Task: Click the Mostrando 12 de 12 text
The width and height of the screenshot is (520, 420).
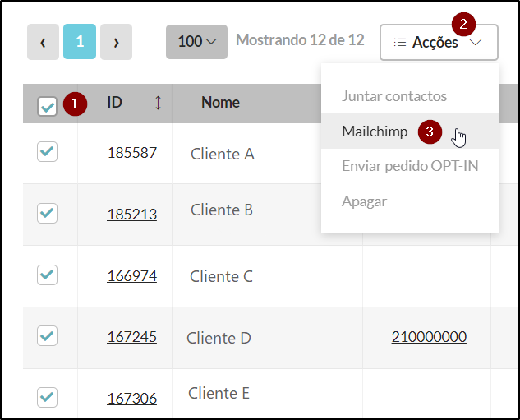Action: [300, 39]
